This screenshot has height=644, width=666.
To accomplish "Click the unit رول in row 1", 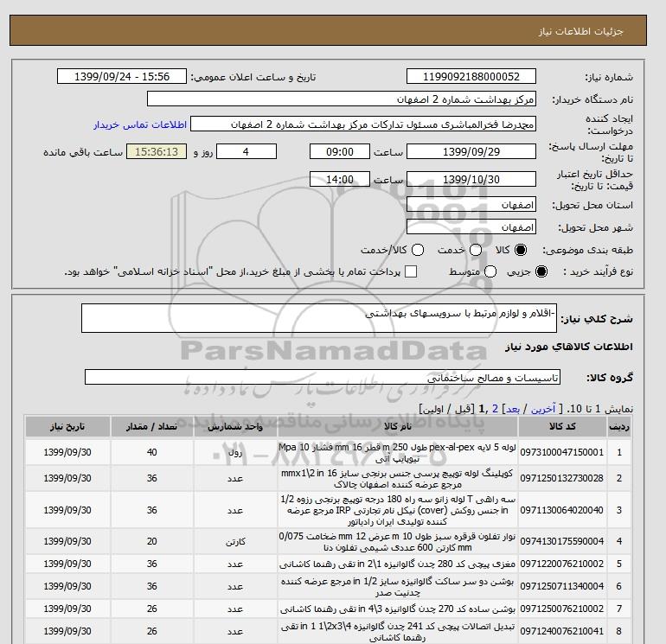I will (x=235, y=453).
